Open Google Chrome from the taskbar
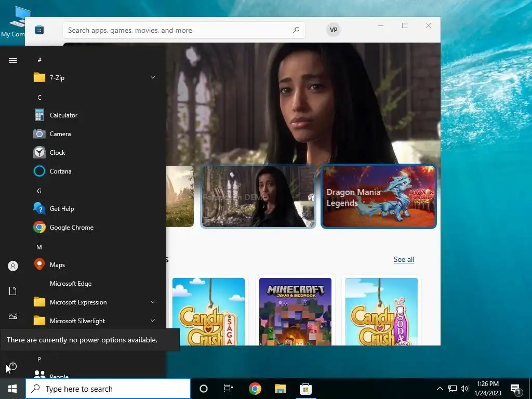This screenshot has height=399, width=532. tap(255, 389)
